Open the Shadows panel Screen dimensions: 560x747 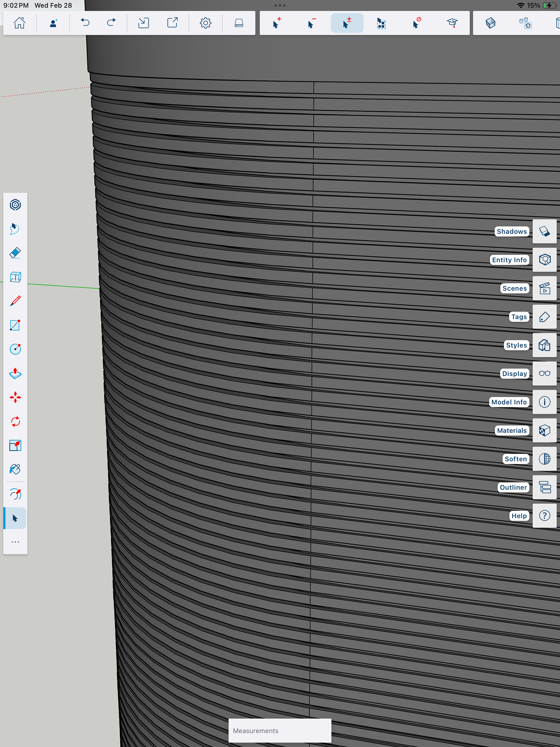tap(545, 231)
